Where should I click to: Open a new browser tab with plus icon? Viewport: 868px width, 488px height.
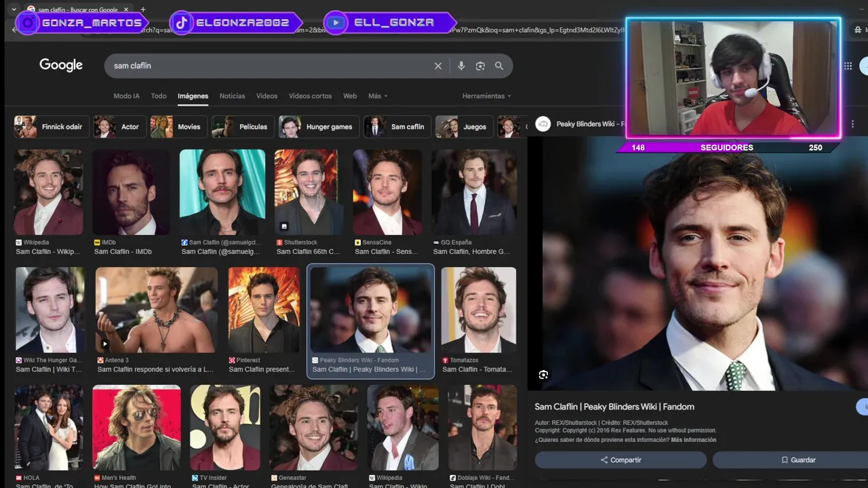tap(142, 9)
